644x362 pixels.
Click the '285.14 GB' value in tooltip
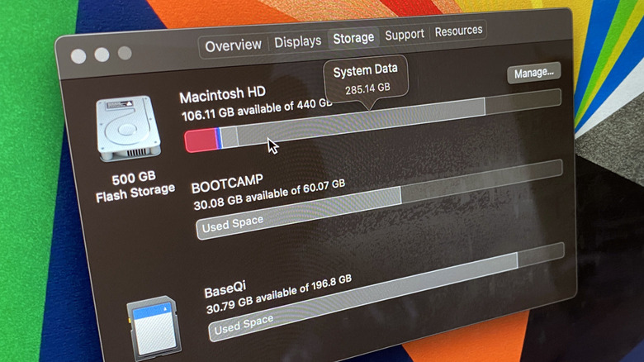point(367,89)
